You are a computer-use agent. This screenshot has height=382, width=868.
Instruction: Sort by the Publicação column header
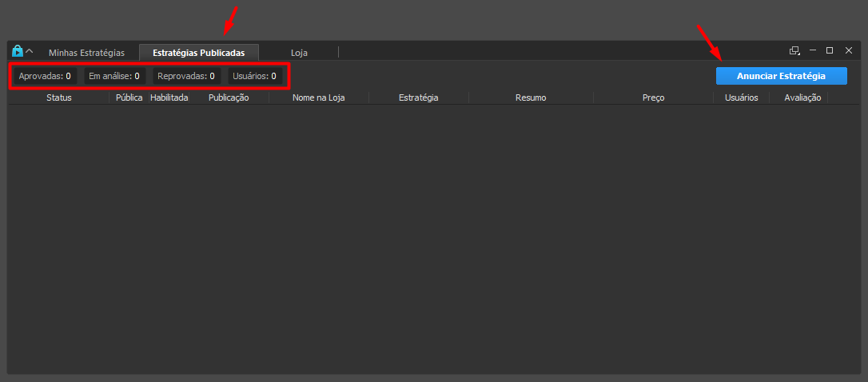(229, 97)
